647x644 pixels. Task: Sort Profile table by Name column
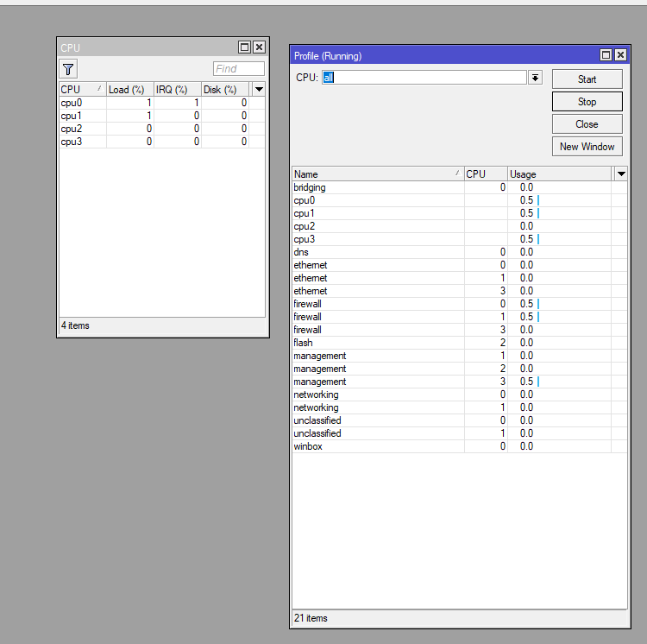point(378,174)
